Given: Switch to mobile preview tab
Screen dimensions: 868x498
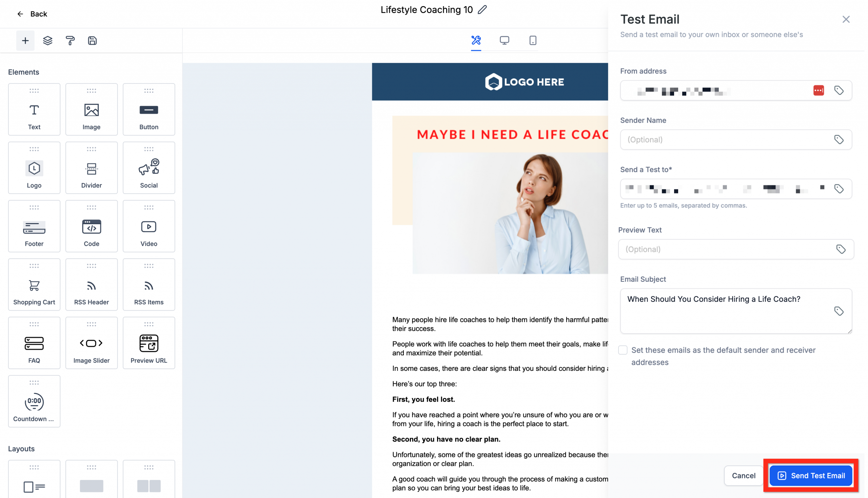Looking at the screenshot, I should [532, 40].
